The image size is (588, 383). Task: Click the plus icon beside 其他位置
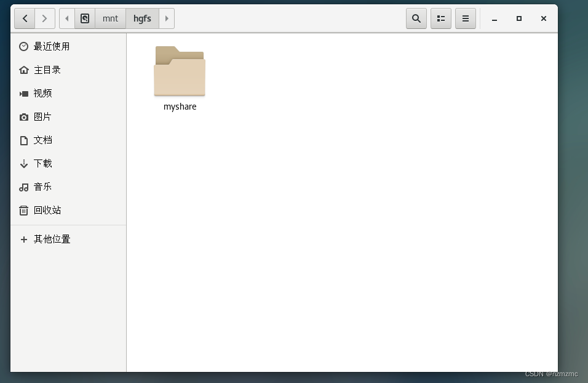23,239
